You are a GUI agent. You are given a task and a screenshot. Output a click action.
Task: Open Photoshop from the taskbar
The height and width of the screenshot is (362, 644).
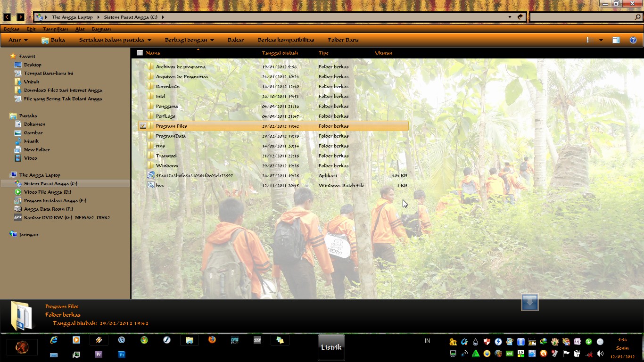tap(122, 354)
